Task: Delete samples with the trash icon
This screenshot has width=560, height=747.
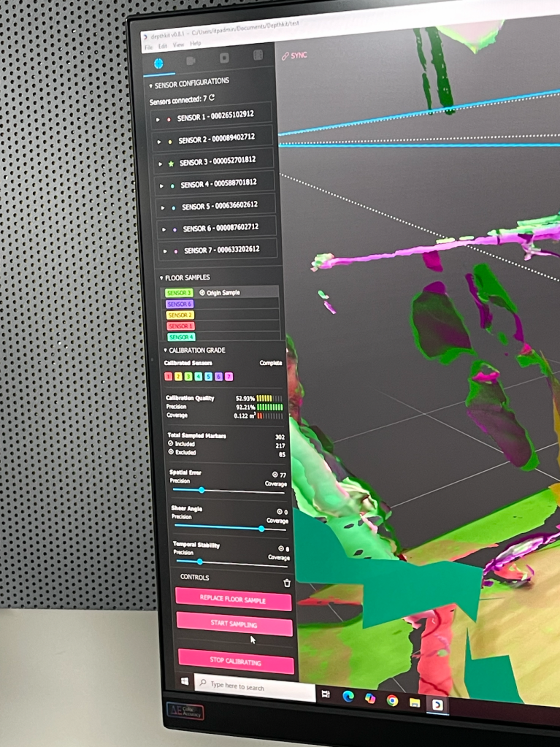Action: coord(287,583)
